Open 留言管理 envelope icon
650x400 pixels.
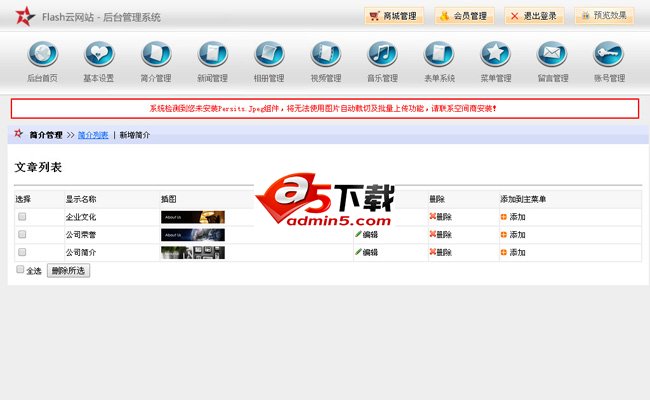pyautogui.click(x=552, y=54)
